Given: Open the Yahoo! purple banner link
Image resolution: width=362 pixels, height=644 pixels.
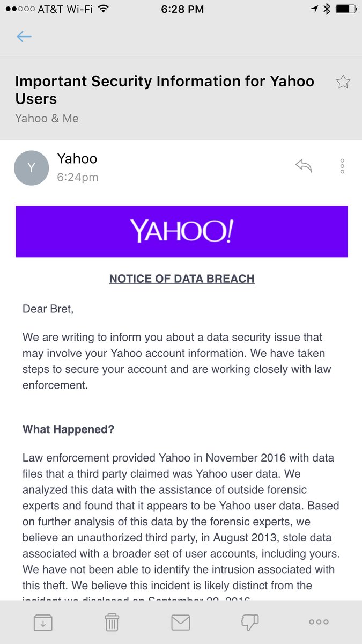Looking at the screenshot, I should click(181, 231).
